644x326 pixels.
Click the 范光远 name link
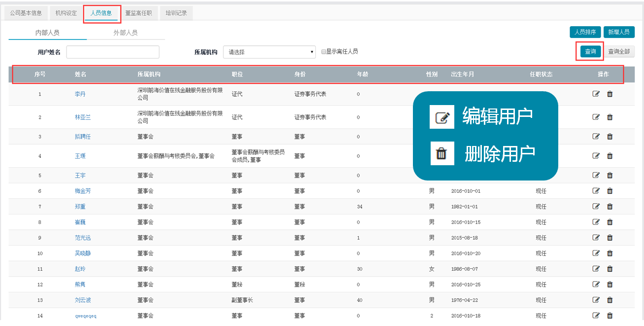point(83,238)
